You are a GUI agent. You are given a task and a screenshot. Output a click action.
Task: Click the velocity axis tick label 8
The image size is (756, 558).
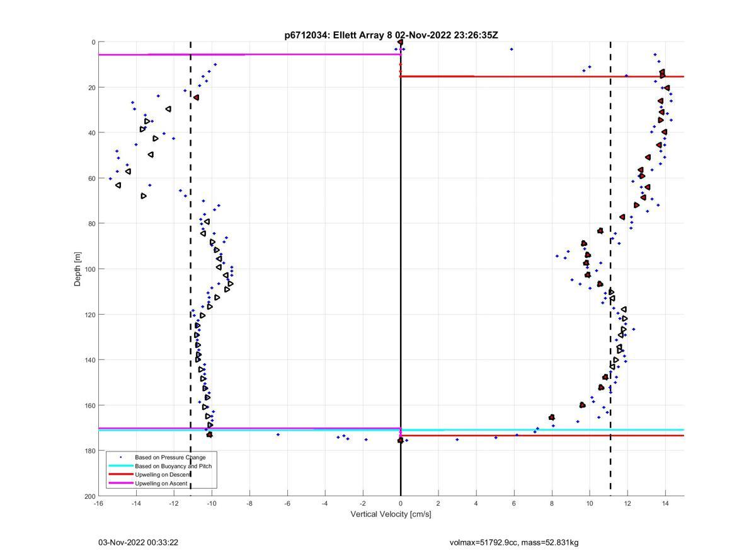pyautogui.click(x=552, y=503)
